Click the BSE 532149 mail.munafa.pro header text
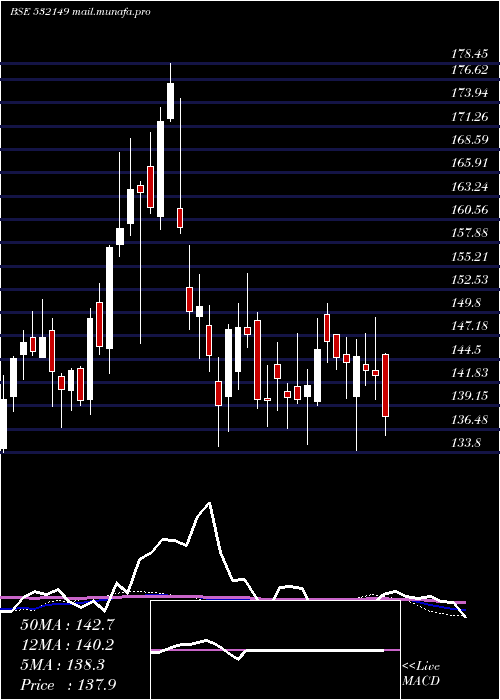Screen dimensions: 500x700 tap(80, 12)
